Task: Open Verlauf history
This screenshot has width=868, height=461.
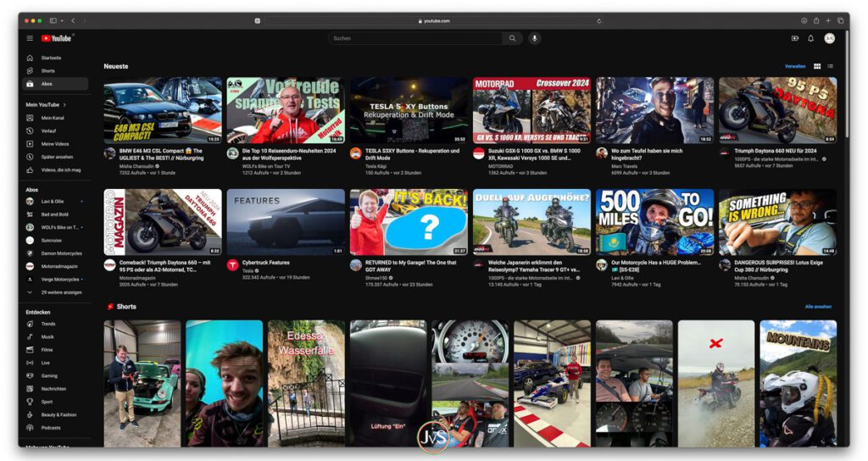Action: [55, 131]
